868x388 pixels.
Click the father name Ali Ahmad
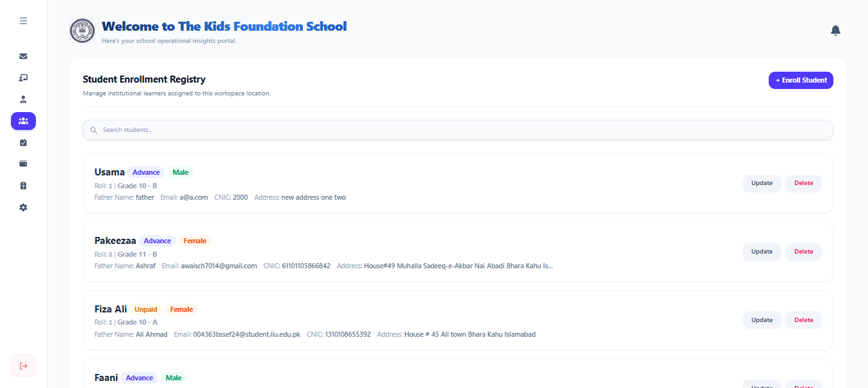151,334
